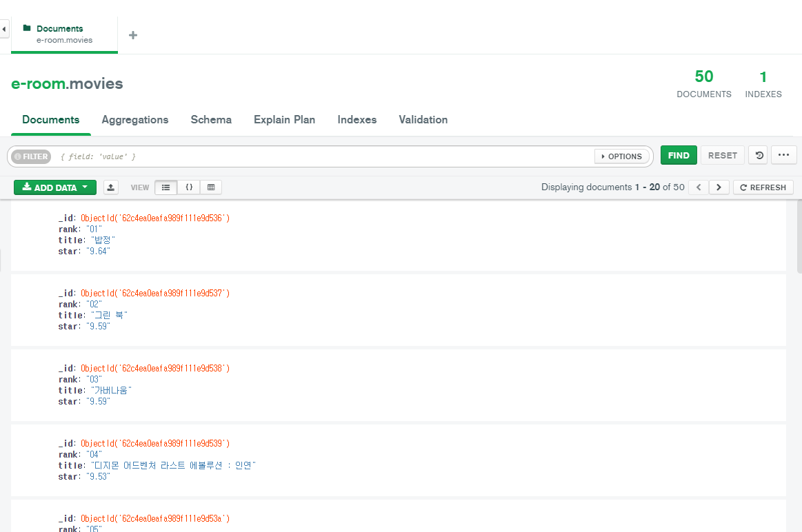This screenshot has width=802, height=532.
Task: Switch to list view
Action: tap(166, 187)
